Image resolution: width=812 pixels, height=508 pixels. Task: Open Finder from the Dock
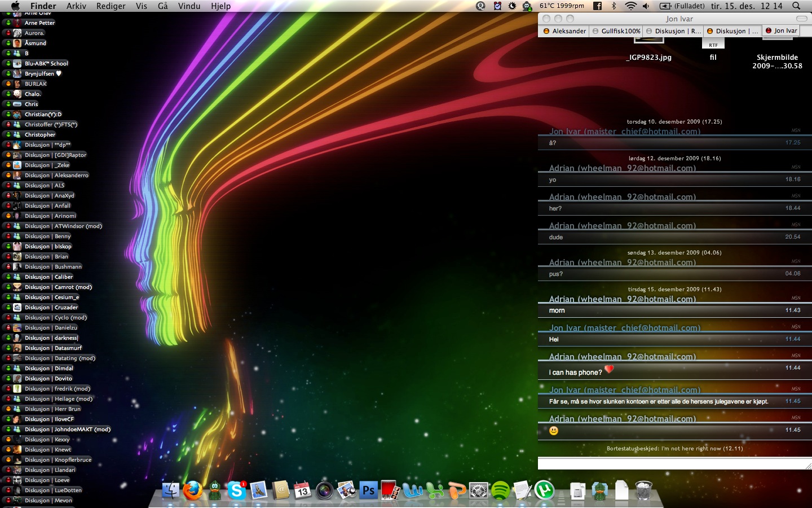pos(170,490)
